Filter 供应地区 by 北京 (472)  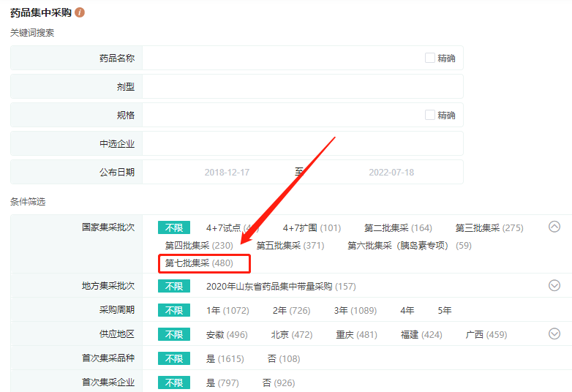pos(291,334)
